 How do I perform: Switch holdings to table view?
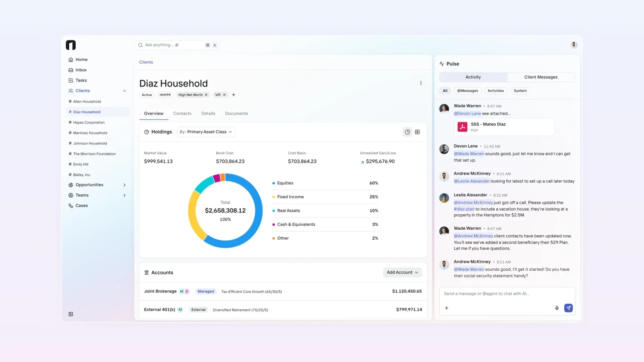click(417, 132)
